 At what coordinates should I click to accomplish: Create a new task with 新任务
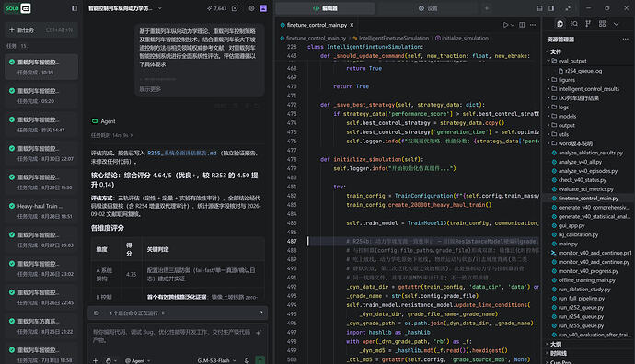[40, 30]
